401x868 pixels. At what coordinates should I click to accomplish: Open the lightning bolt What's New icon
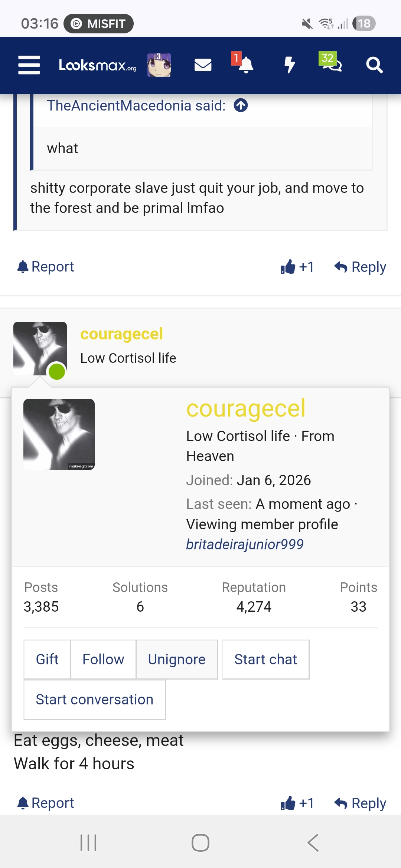pyautogui.click(x=289, y=65)
